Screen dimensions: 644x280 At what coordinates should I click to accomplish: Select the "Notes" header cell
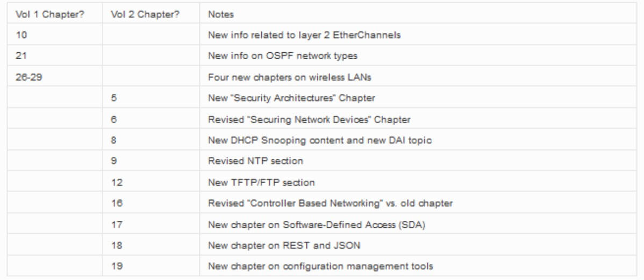221,15
